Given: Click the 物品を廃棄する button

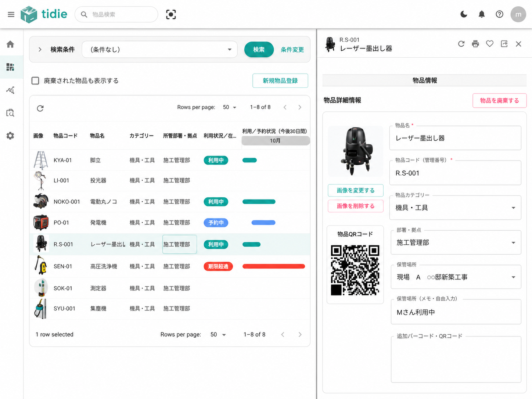Looking at the screenshot, I should coord(499,100).
